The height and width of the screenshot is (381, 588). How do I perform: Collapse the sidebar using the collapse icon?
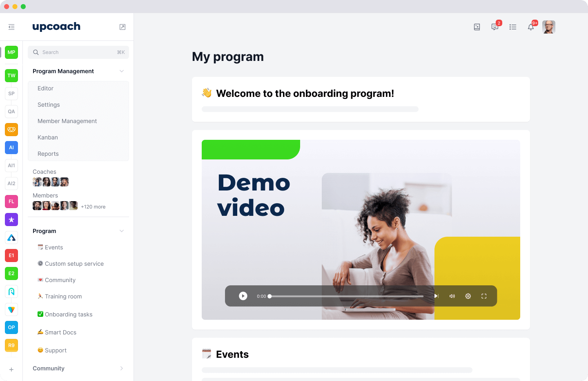coord(11,27)
